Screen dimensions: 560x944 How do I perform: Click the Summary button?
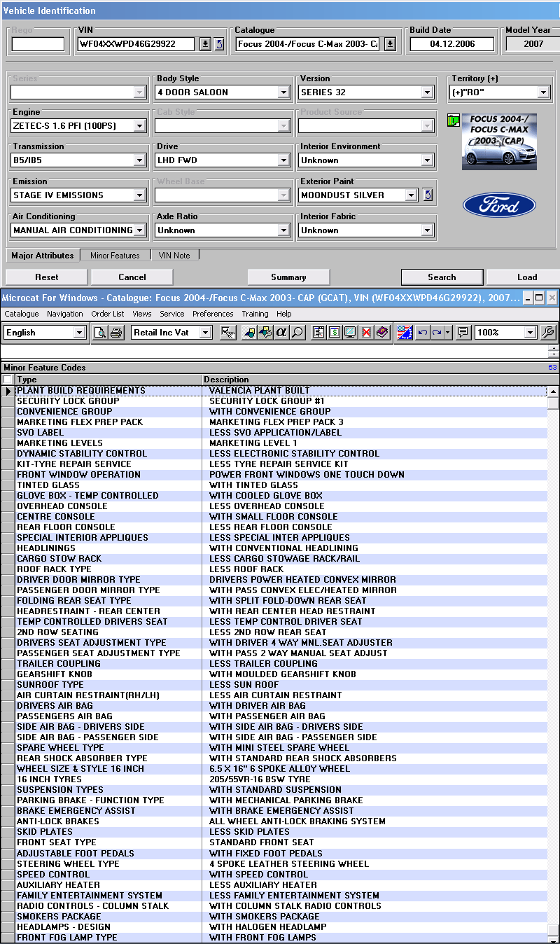pyautogui.click(x=288, y=277)
